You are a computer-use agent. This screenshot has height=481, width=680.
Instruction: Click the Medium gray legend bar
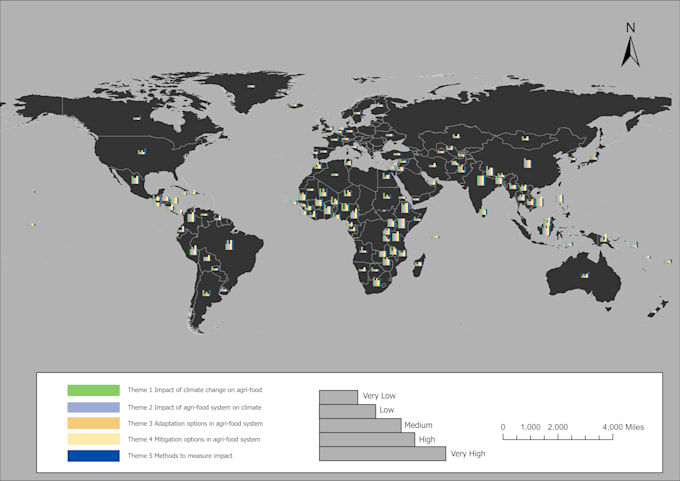tap(360, 425)
